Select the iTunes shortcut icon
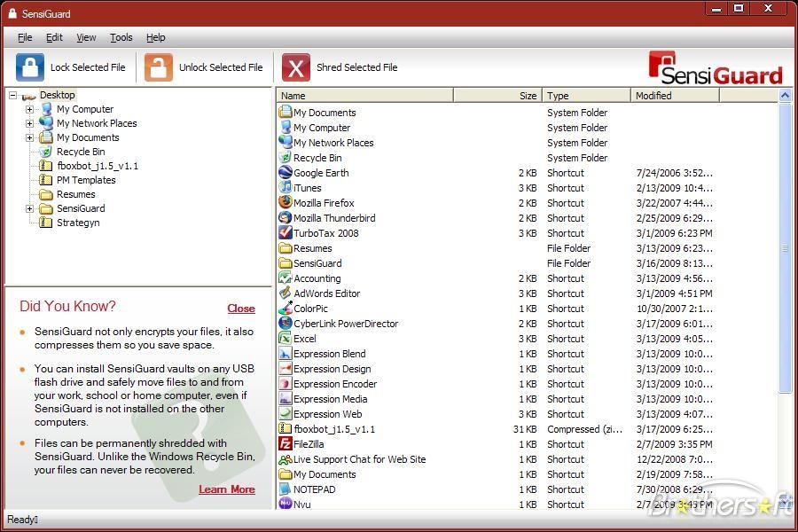 [286, 188]
